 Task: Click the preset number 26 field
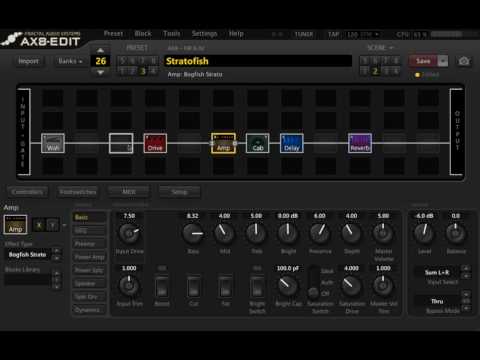(100, 61)
